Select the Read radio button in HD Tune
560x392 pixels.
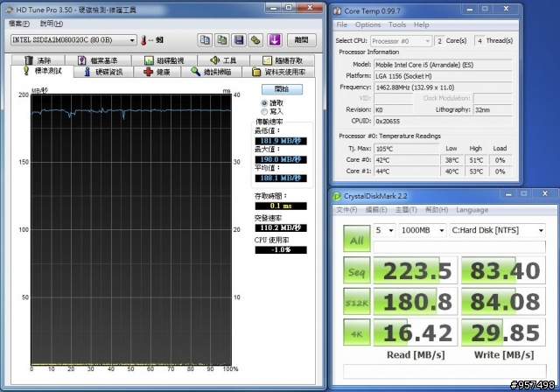pyautogui.click(x=264, y=103)
